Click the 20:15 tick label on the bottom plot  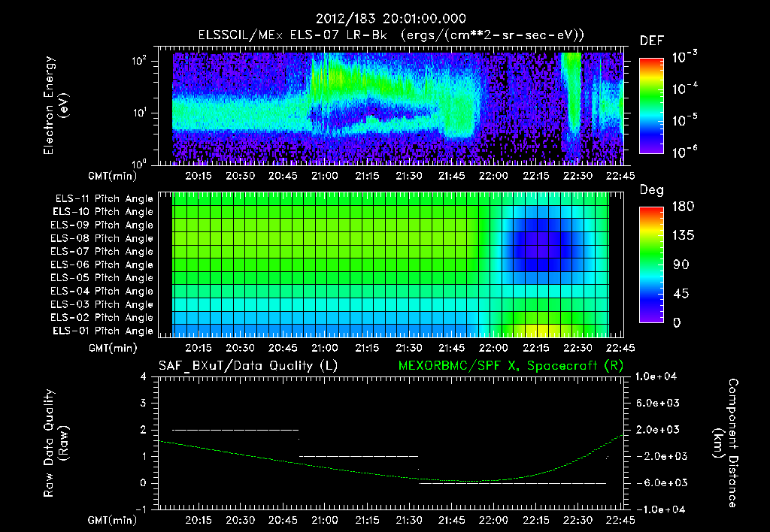click(x=198, y=520)
